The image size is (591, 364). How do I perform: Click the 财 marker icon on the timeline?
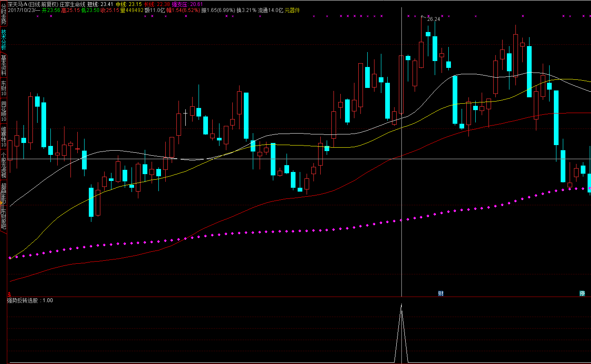tap(441, 293)
